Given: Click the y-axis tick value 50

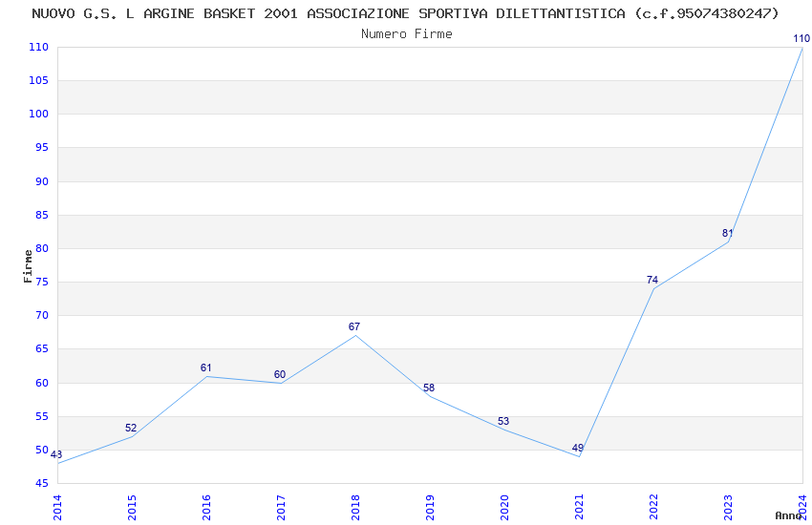Looking at the screenshot, I should click(42, 450).
